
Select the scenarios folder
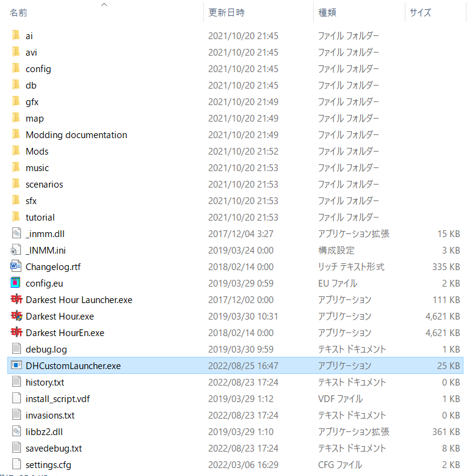44,184
